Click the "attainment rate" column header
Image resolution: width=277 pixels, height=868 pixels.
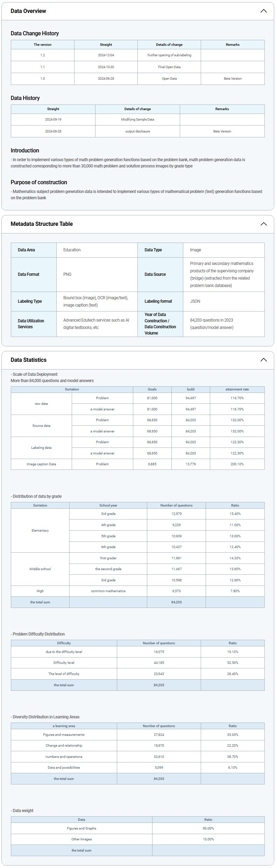(x=237, y=389)
